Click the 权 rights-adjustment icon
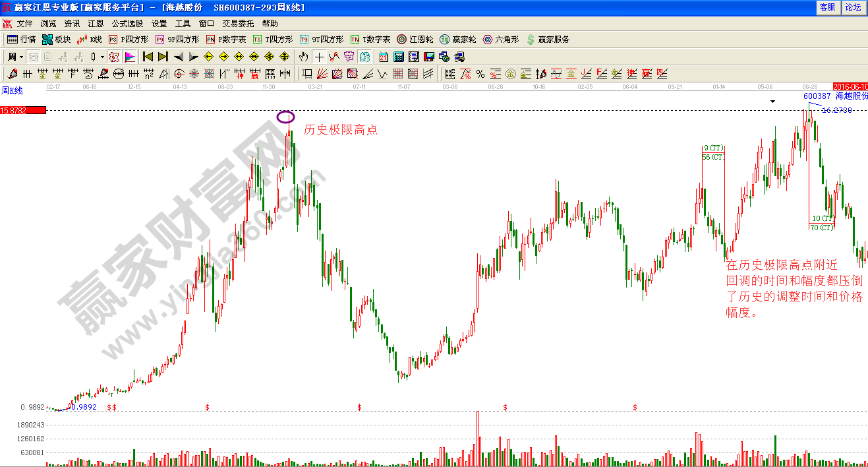This screenshot has height=467, width=868. tap(114, 57)
